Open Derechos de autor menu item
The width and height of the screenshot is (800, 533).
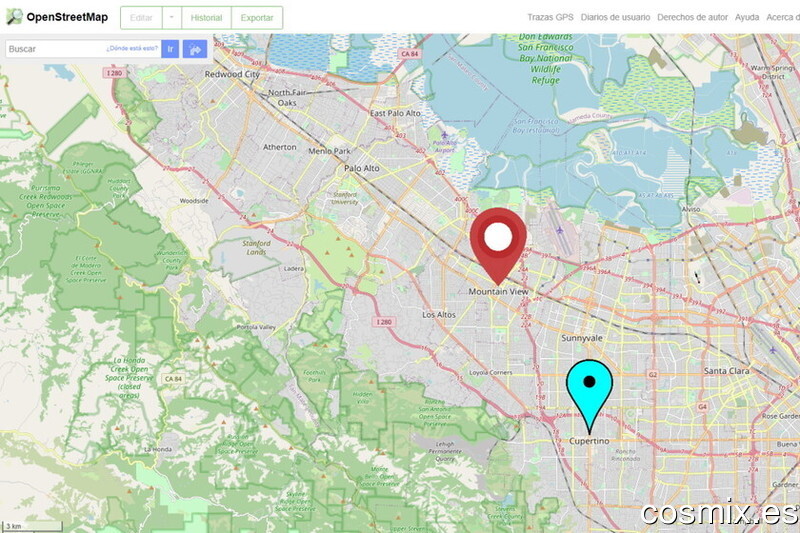[692, 17]
